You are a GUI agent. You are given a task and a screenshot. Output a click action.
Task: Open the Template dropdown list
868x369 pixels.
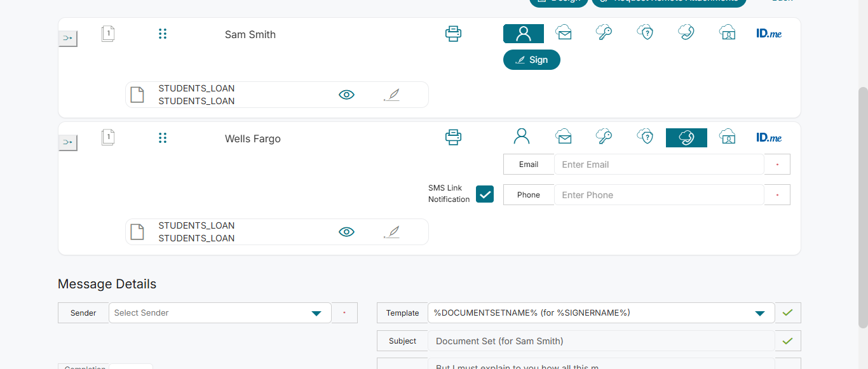click(601, 312)
